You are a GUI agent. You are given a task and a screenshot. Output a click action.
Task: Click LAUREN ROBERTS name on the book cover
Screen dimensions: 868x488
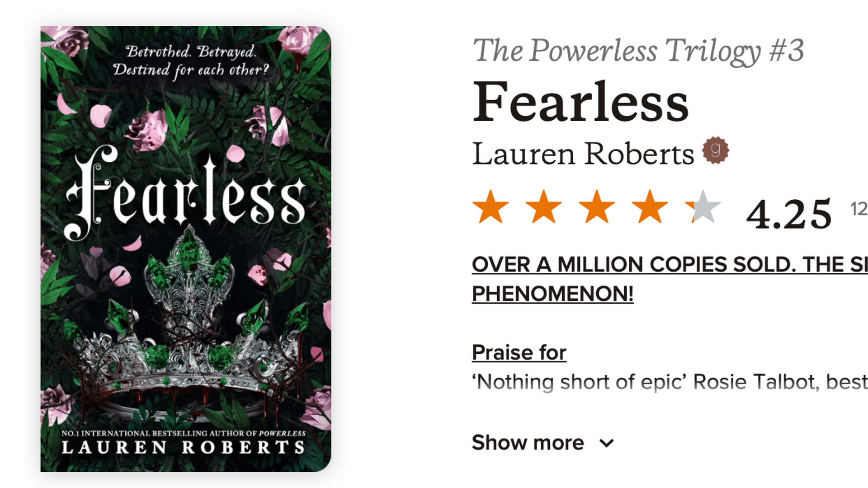point(184,447)
